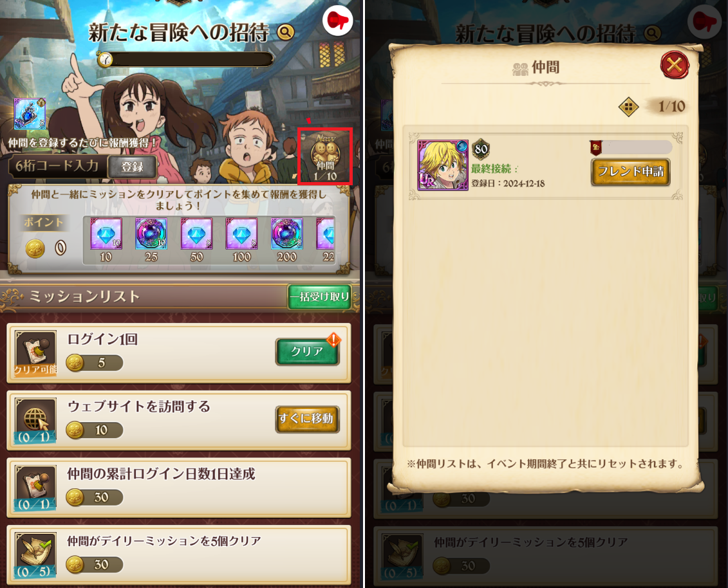
Task: Click すぐに移動 for the website mission
Action: pos(307,419)
